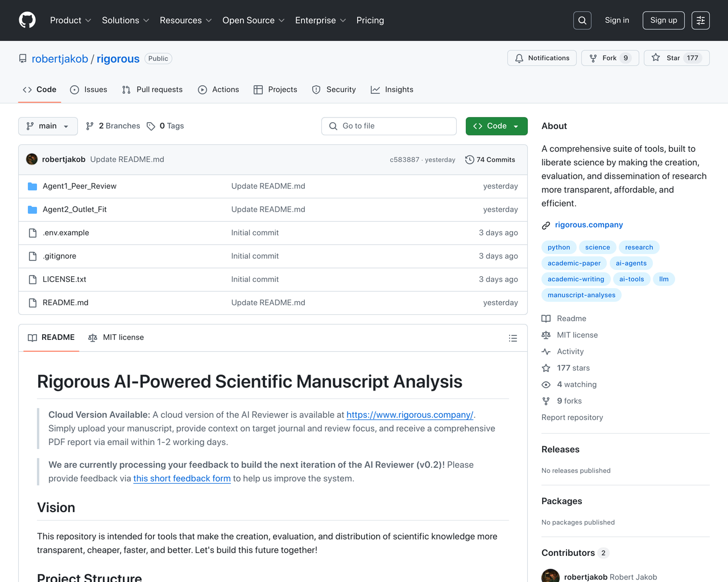The height and width of the screenshot is (582, 728).
Task: Open the green Code dropdown button
Action: [x=497, y=126]
